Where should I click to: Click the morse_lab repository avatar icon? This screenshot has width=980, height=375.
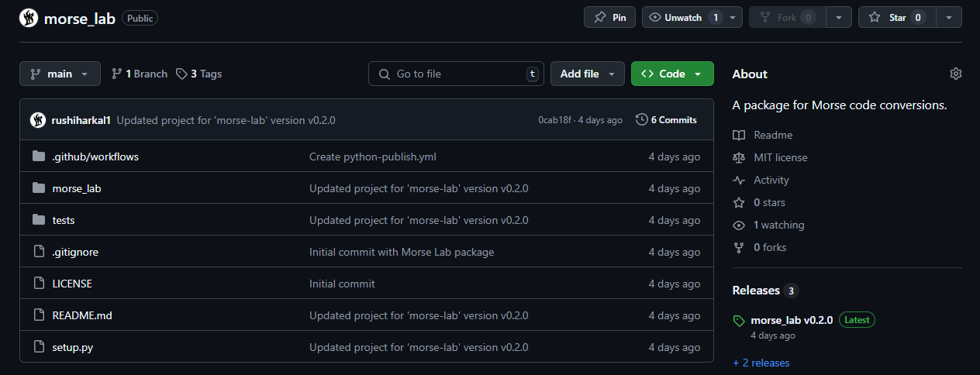(29, 18)
